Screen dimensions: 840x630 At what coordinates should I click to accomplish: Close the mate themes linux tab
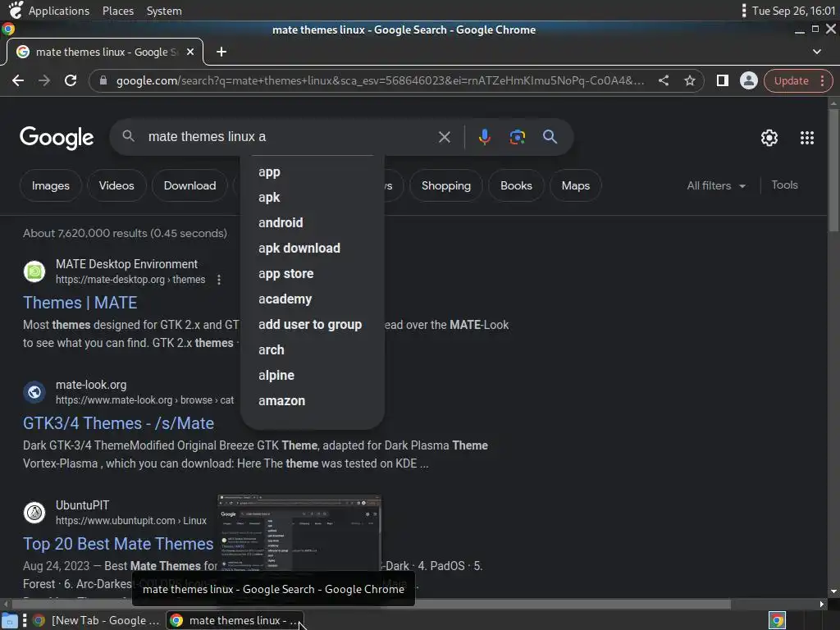(189, 52)
